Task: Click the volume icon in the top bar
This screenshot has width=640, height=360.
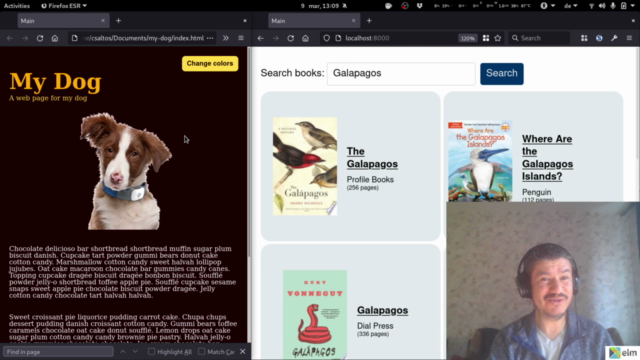Action: [x=602, y=6]
